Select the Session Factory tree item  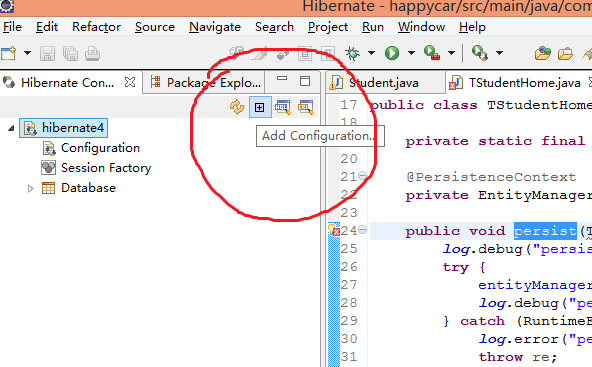(x=106, y=168)
